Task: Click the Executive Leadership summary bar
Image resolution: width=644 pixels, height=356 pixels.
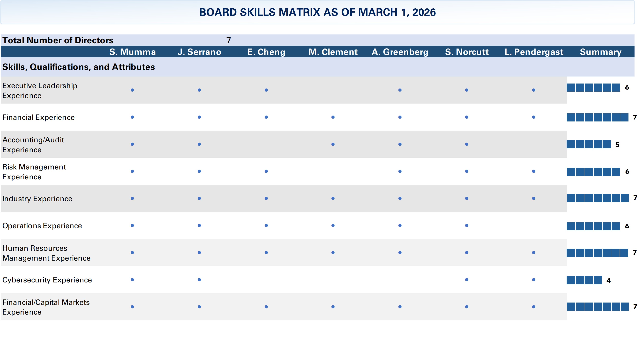Action: [593, 87]
